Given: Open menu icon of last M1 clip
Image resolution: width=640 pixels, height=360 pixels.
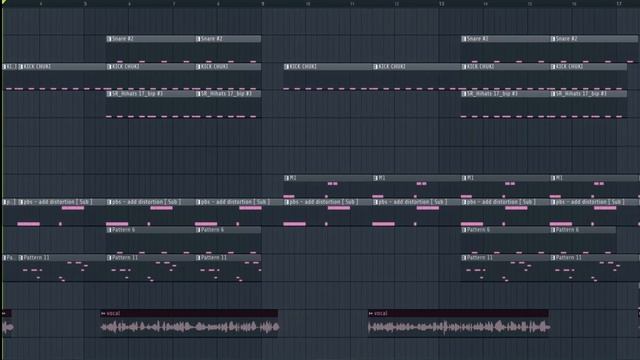Looking at the screenshot, I should (x=553, y=178).
